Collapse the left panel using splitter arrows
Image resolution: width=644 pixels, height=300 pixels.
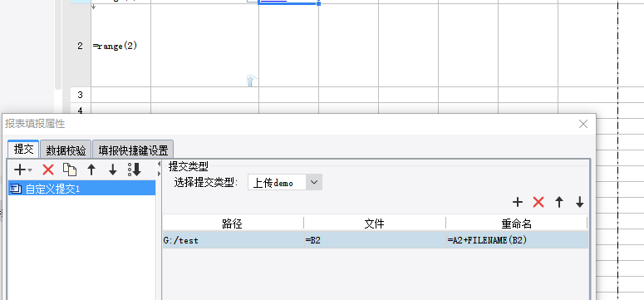[160, 164]
